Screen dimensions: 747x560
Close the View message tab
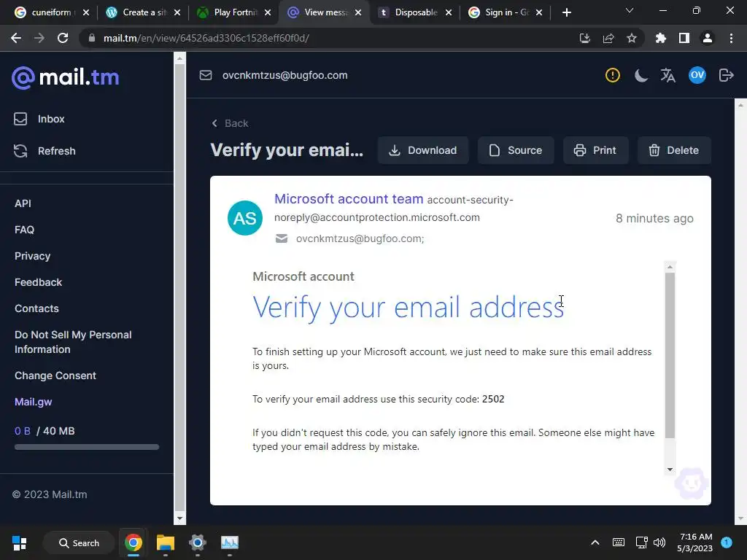click(357, 12)
